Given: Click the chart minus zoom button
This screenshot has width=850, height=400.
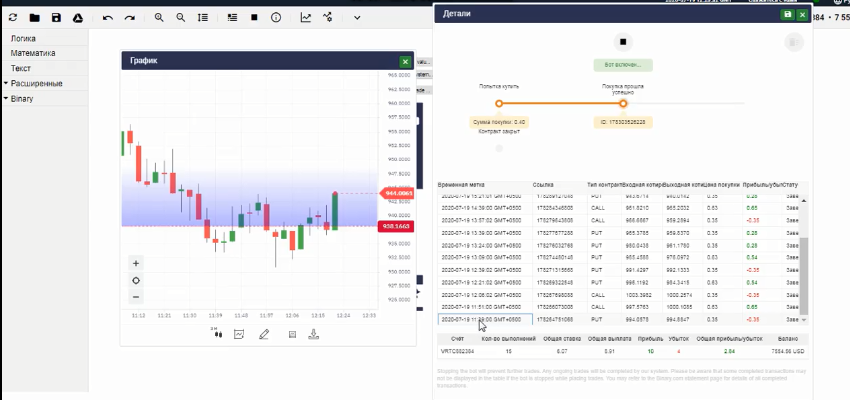Looking at the screenshot, I should point(136,297).
